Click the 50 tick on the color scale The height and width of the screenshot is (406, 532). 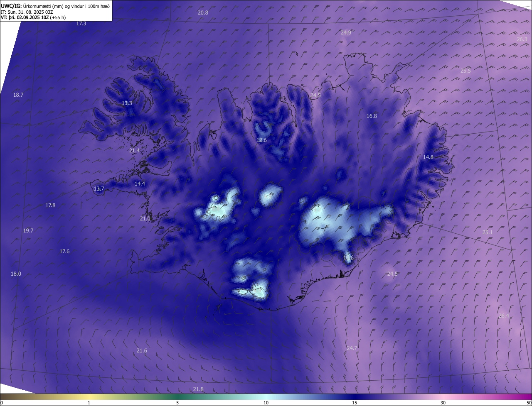529,403
